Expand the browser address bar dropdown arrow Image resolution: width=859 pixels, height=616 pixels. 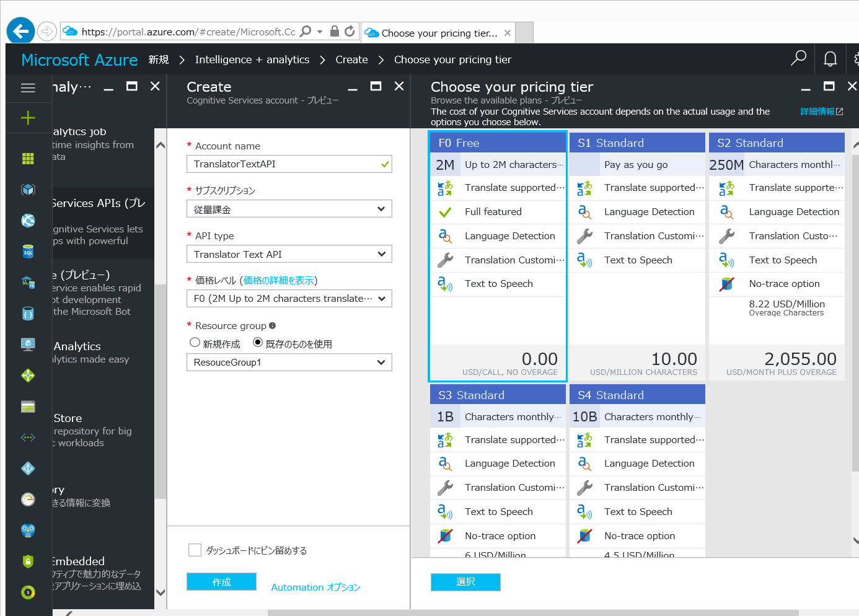point(320,32)
